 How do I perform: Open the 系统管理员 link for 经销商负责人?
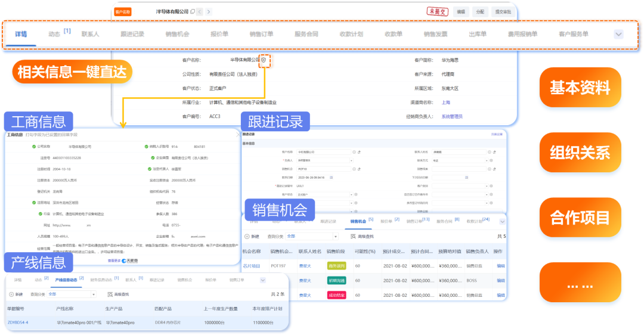coord(452,117)
